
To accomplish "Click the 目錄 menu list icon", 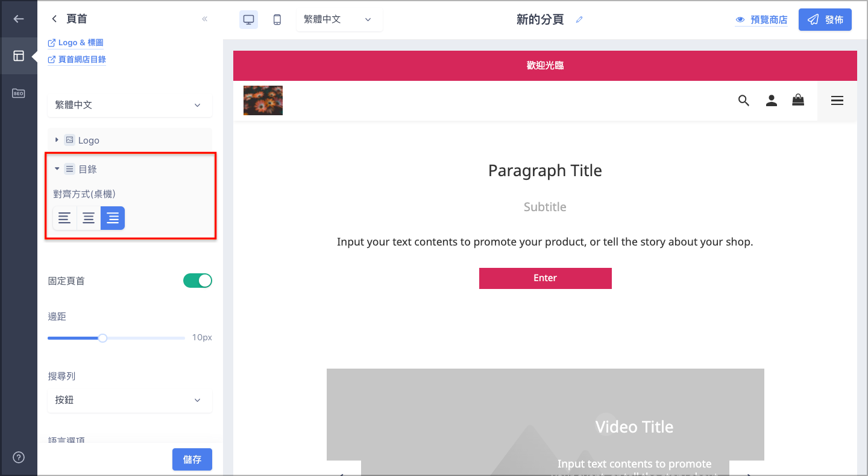I will 70,169.
